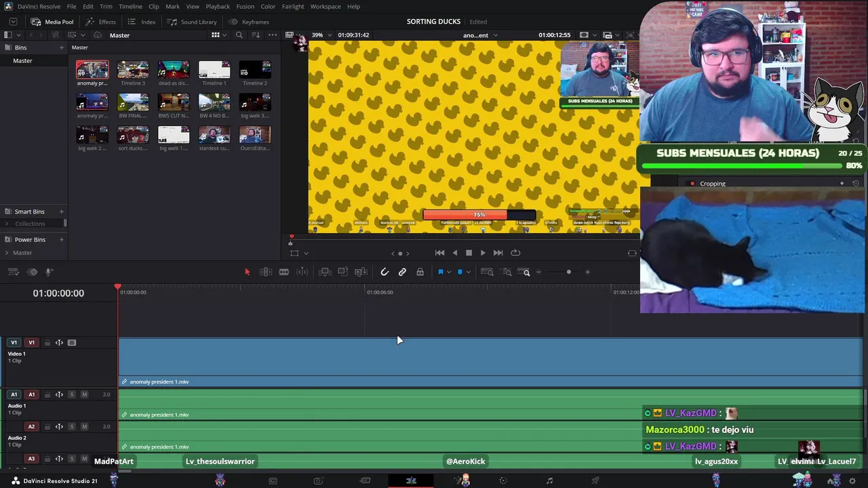Mute the Audio 2 track

84,427
